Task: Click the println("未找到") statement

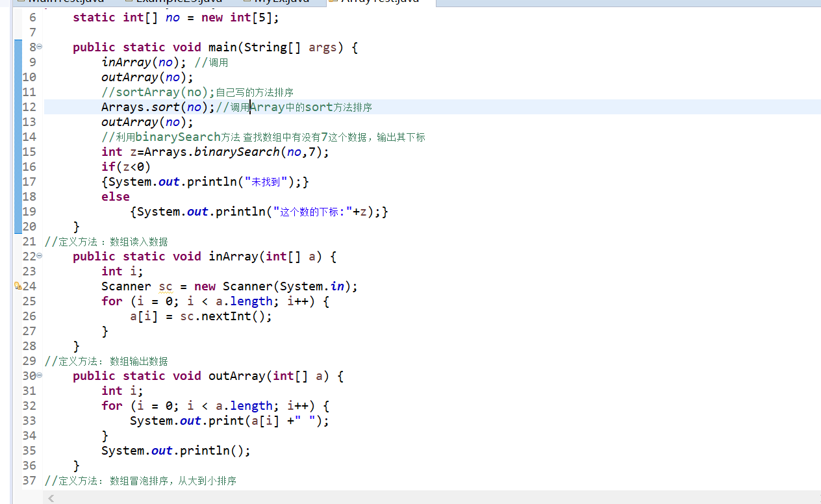Action: pos(205,182)
